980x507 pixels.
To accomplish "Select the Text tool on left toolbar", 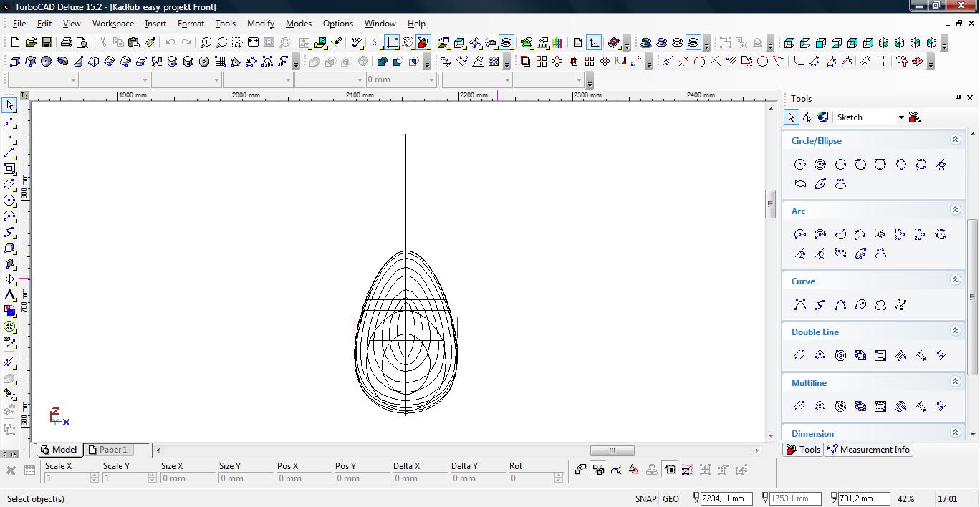I will click(x=9, y=295).
